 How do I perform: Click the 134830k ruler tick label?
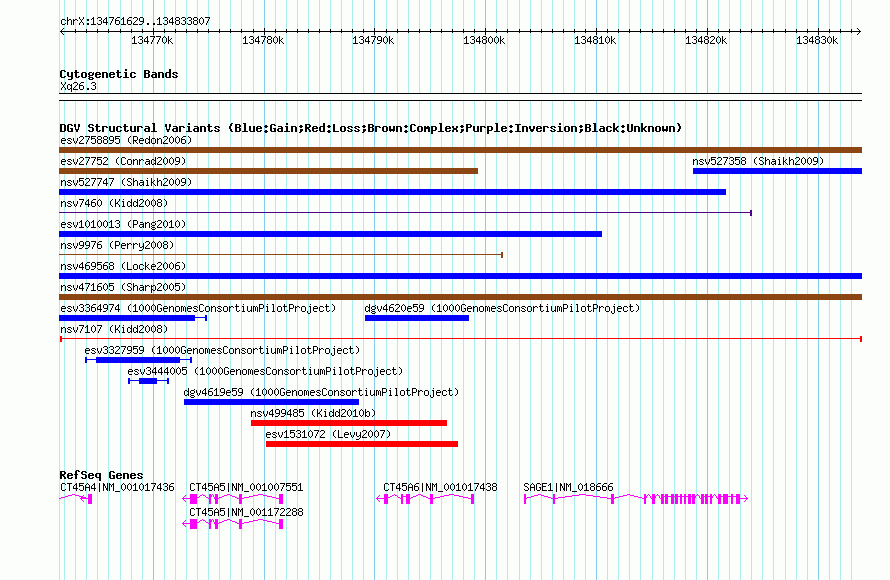click(817, 40)
